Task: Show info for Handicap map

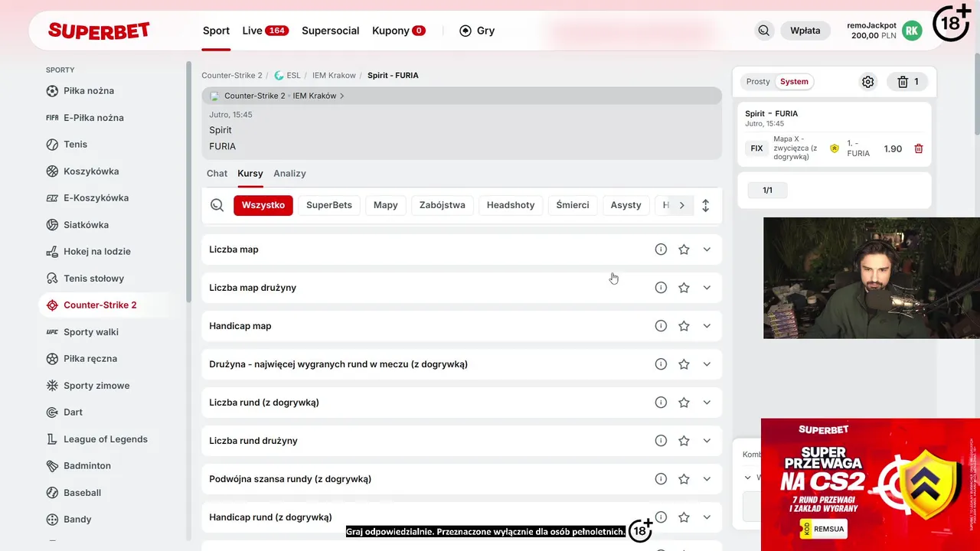Action: (x=661, y=326)
